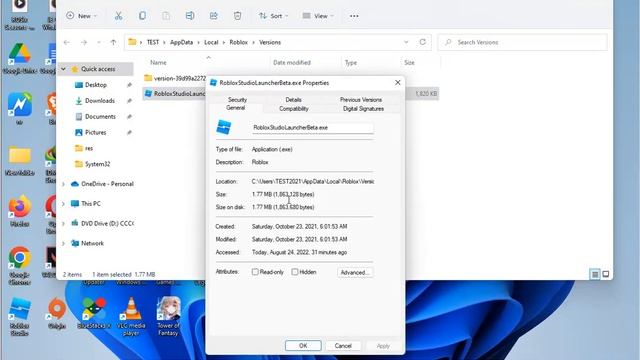Select the res folder in navigation pane
The width and height of the screenshot is (640, 360).
coord(89,148)
